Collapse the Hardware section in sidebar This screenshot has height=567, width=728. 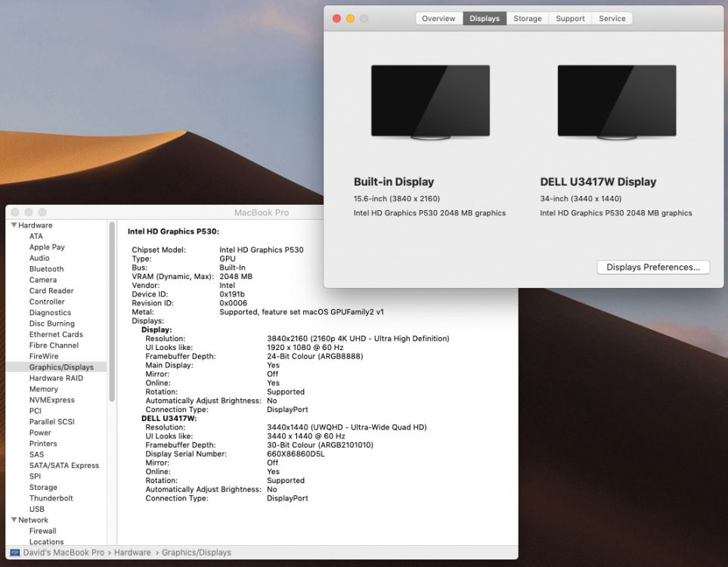click(14, 225)
